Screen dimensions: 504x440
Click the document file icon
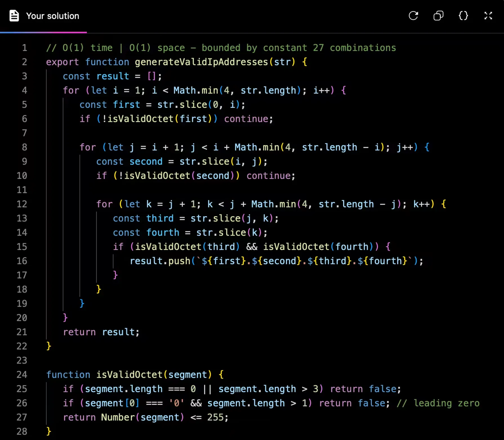(x=14, y=16)
